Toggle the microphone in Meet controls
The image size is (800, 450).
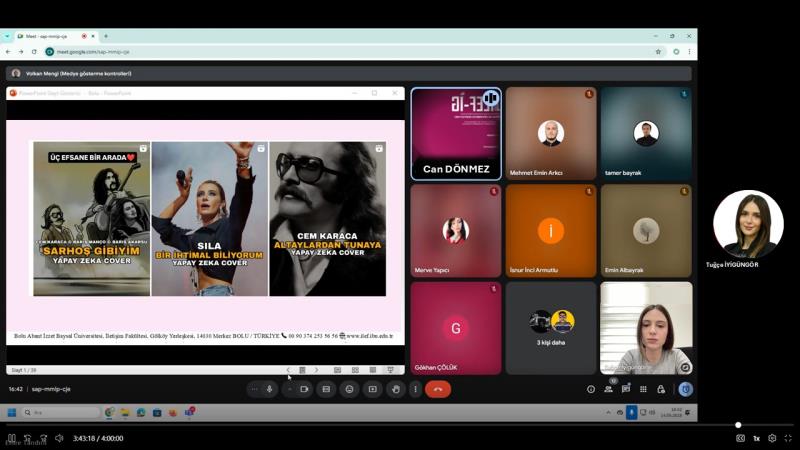click(x=269, y=389)
